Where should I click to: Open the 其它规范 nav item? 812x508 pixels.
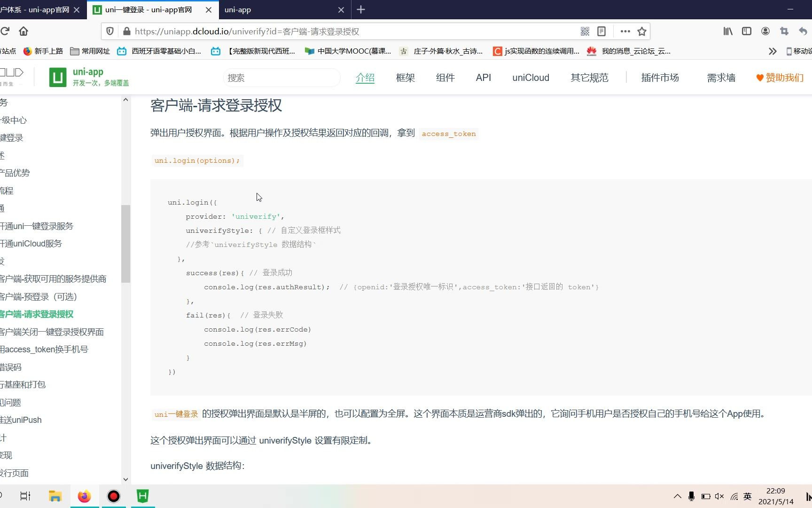[x=590, y=78]
